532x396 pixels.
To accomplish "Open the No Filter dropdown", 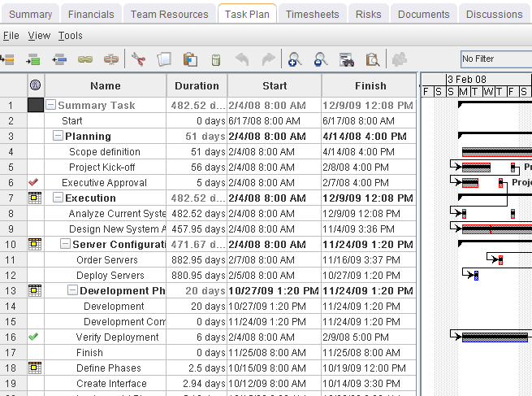I will (496, 59).
